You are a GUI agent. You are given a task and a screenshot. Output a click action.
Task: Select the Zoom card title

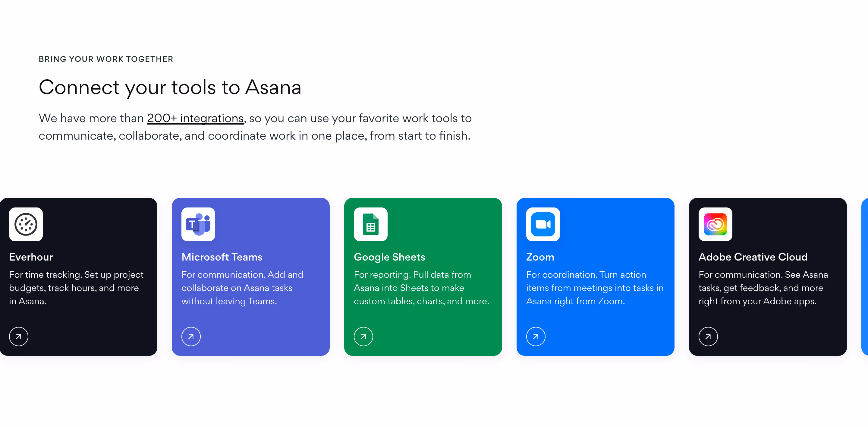pyautogui.click(x=540, y=257)
